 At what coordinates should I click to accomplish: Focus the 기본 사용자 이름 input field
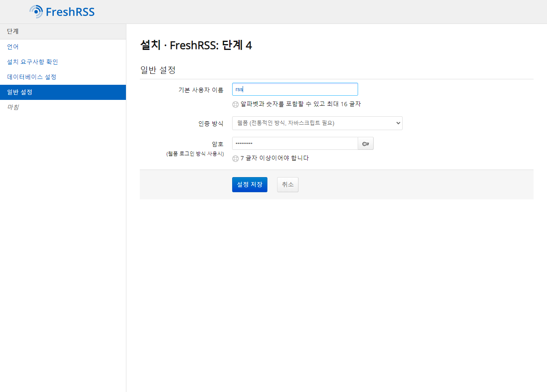tap(295, 89)
